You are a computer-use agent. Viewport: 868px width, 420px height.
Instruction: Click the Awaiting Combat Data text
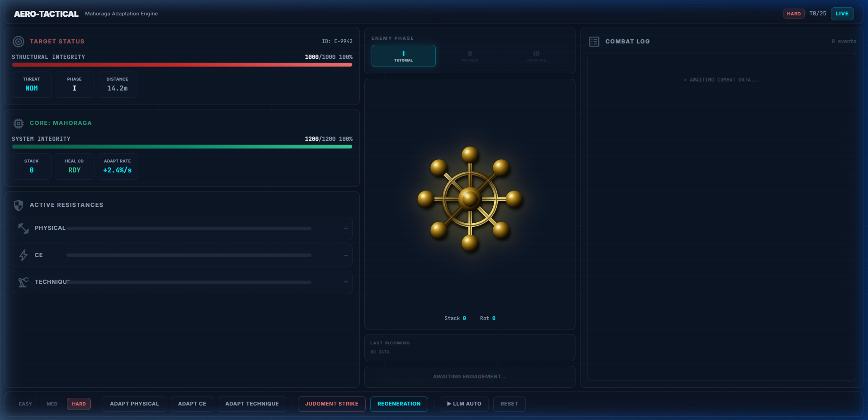coord(721,80)
